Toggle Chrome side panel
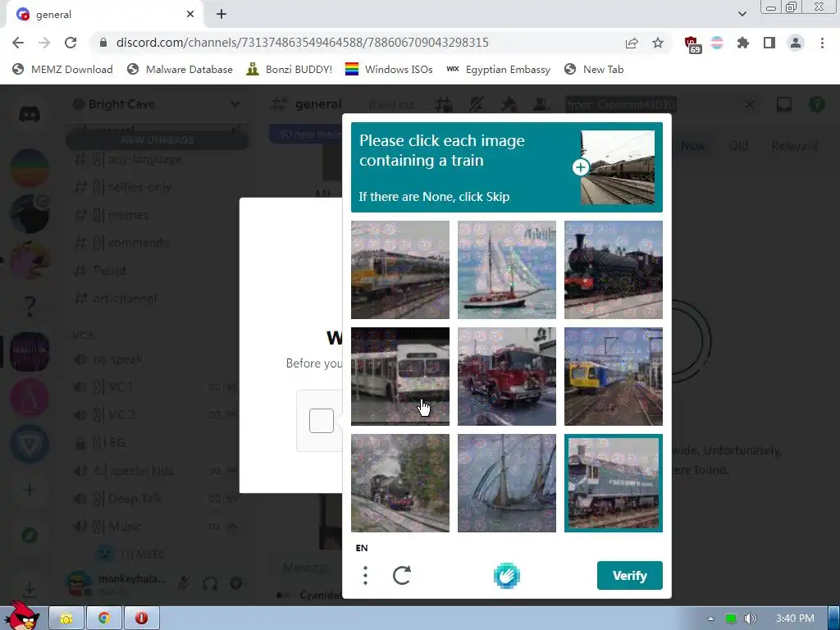This screenshot has width=840, height=630. [x=769, y=43]
